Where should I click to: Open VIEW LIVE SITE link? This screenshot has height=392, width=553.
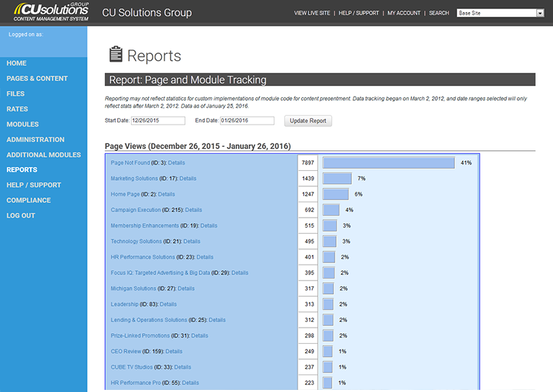pos(312,13)
